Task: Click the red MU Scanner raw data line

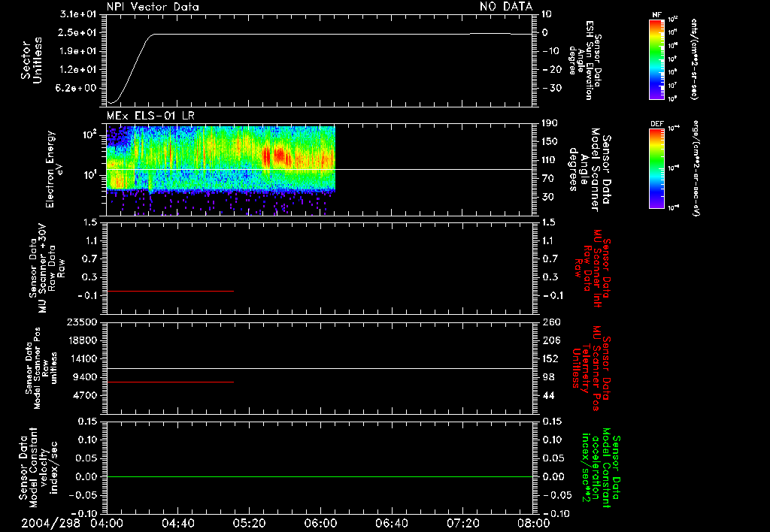Action: (170, 291)
